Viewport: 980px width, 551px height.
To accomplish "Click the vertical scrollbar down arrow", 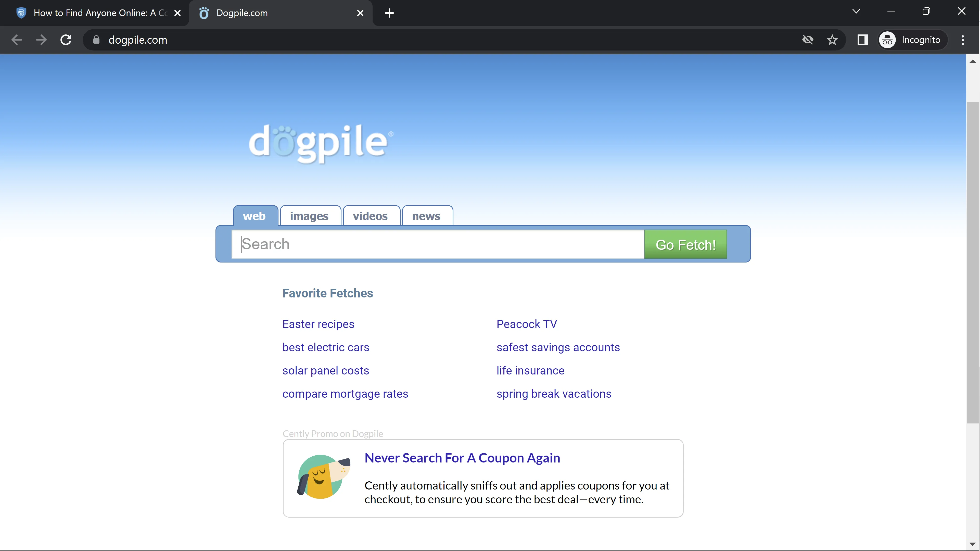I will pyautogui.click(x=972, y=544).
